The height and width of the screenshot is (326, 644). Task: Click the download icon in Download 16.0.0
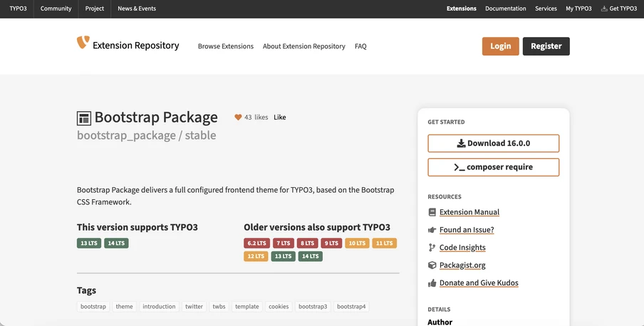coord(461,143)
